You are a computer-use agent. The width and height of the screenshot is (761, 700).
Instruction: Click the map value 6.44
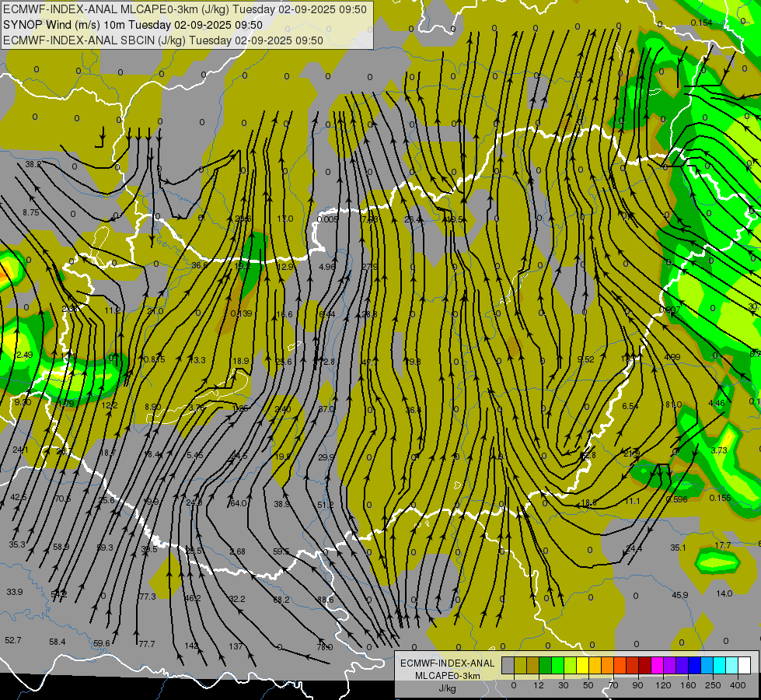tap(327, 314)
